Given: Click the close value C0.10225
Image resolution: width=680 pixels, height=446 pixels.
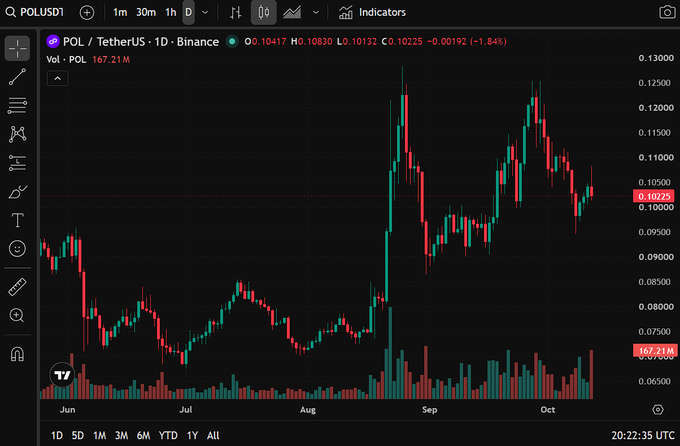Looking at the screenshot, I should coord(402,42).
